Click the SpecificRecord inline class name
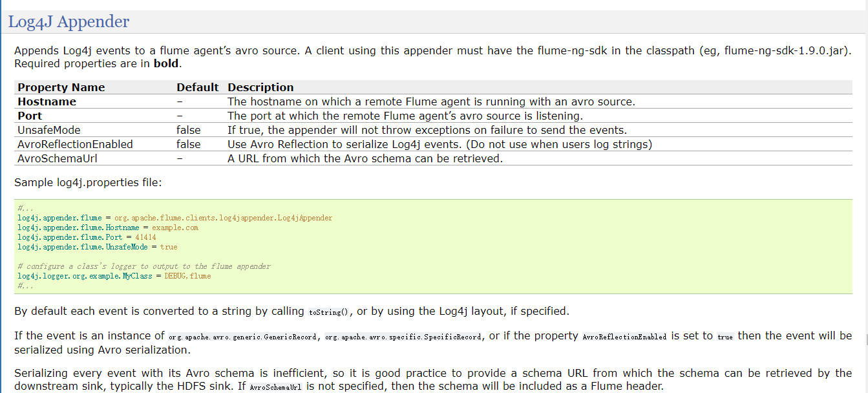 (x=403, y=337)
